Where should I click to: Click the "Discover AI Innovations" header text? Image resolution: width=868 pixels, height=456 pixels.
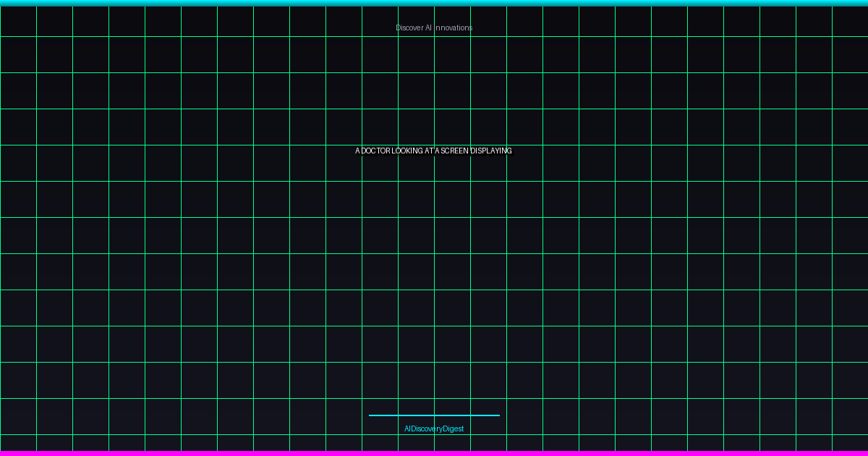(x=434, y=28)
